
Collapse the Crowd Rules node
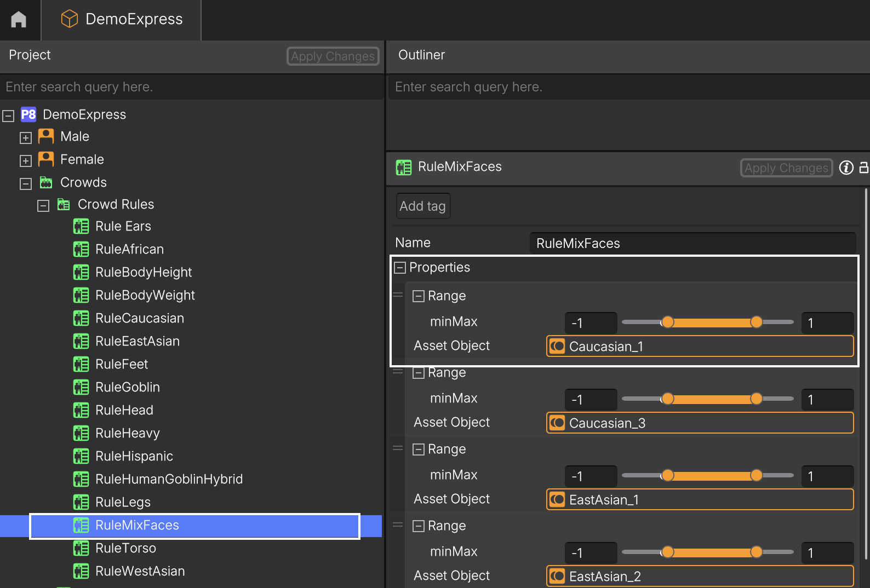pyautogui.click(x=43, y=206)
